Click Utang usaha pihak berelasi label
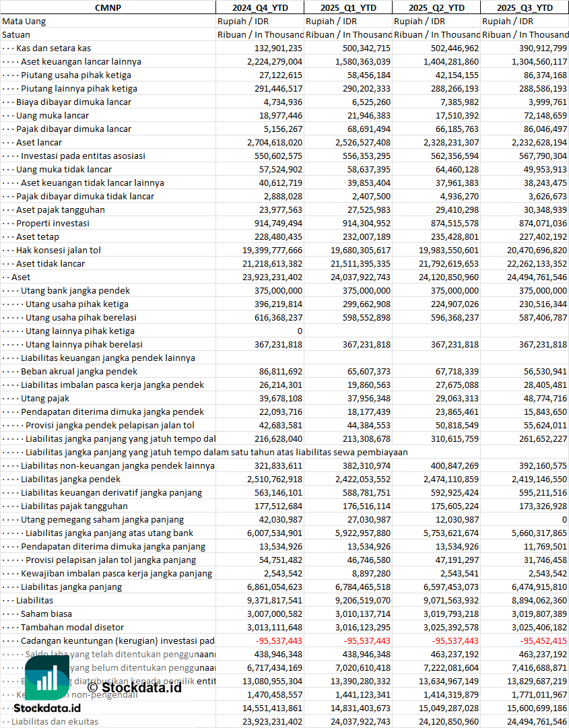The image size is (569, 728). (81, 318)
